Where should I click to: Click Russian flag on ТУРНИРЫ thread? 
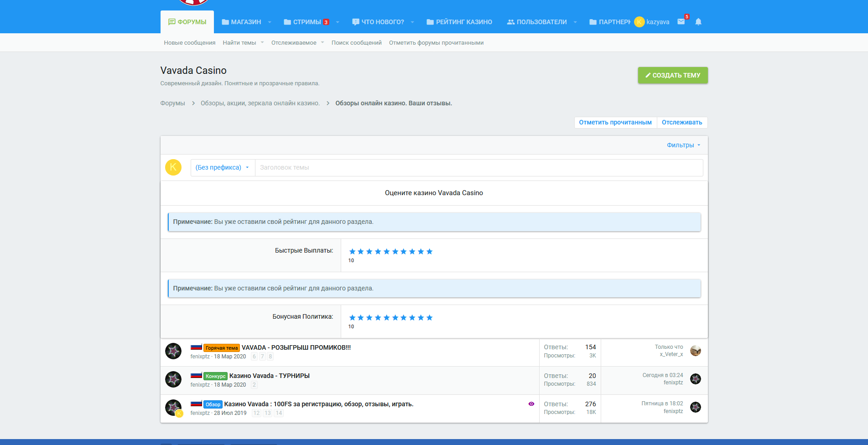tap(196, 376)
